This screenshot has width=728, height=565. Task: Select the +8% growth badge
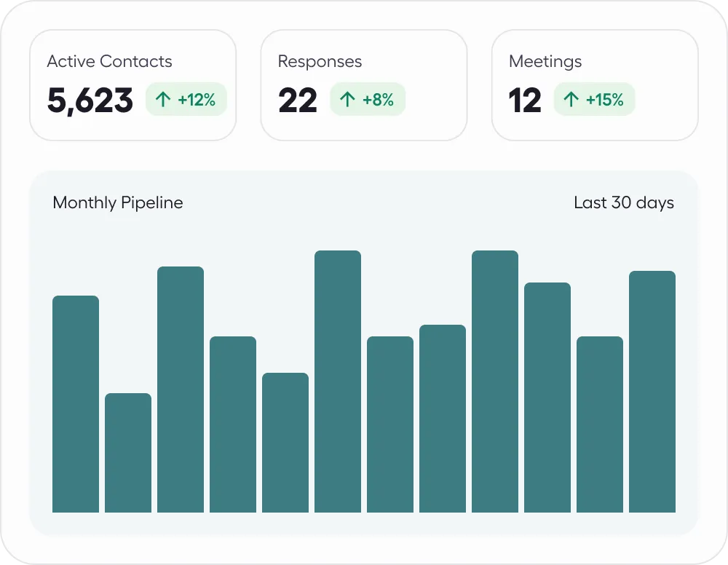[368, 98]
